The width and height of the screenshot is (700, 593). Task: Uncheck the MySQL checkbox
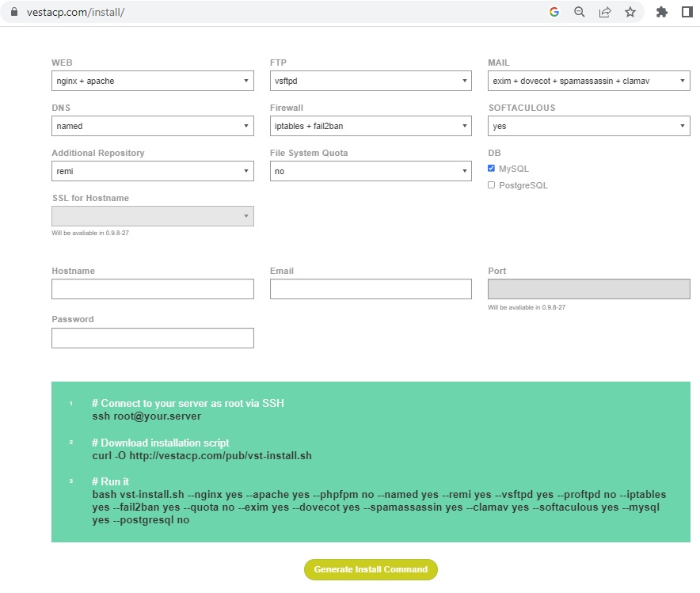click(492, 169)
